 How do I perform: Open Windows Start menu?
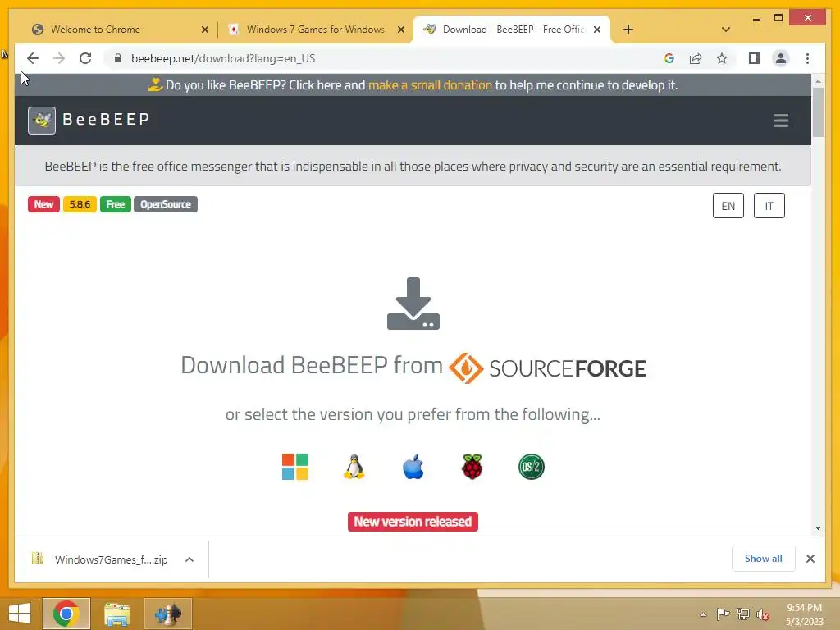[20, 614]
